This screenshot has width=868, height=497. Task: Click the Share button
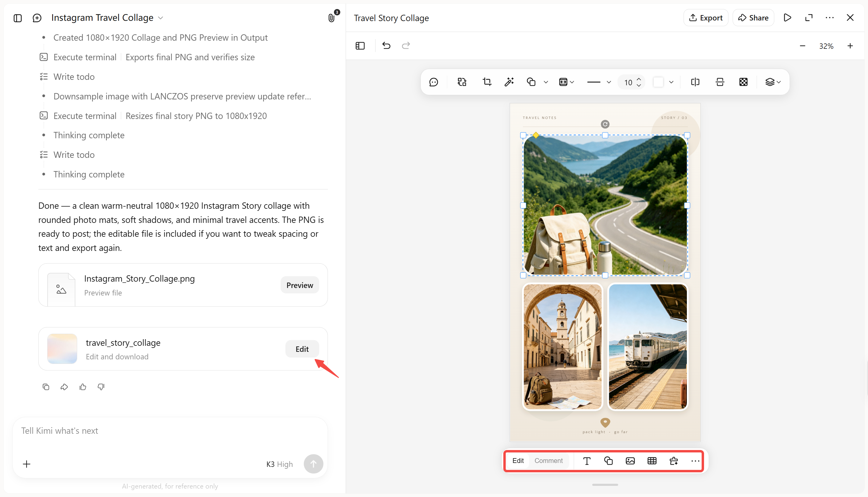click(x=753, y=18)
